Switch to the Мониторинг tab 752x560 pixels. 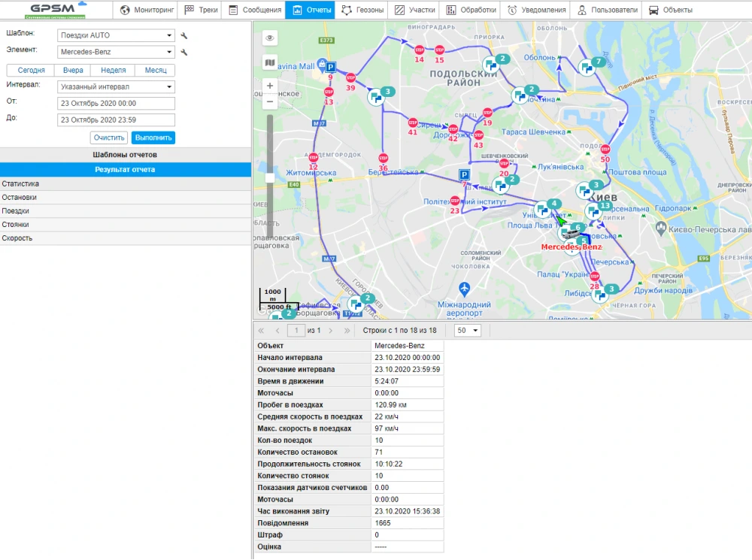point(147,11)
